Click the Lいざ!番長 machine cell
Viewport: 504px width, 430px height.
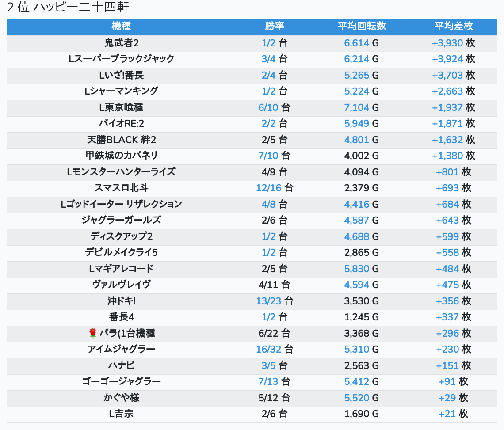[x=121, y=75]
